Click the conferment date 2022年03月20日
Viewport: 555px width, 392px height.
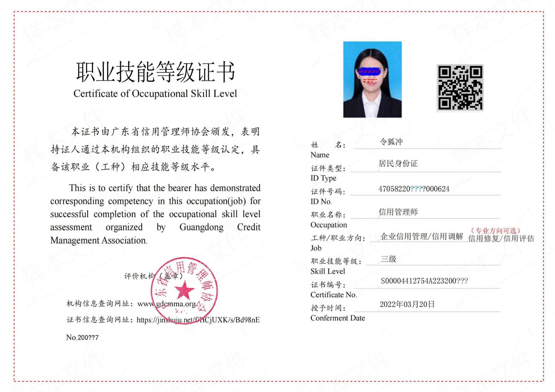(407, 304)
